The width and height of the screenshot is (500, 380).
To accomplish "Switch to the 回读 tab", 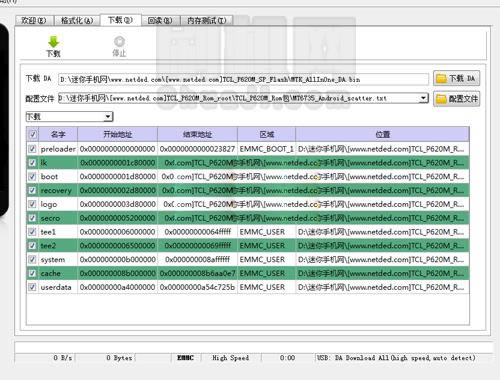I will tap(160, 21).
